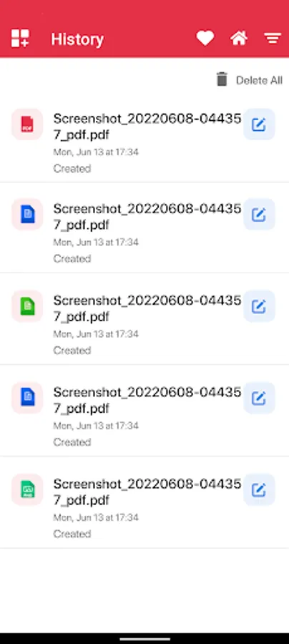Edit the third history entry with pencil icon
The image size is (289, 644).
(x=259, y=306)
